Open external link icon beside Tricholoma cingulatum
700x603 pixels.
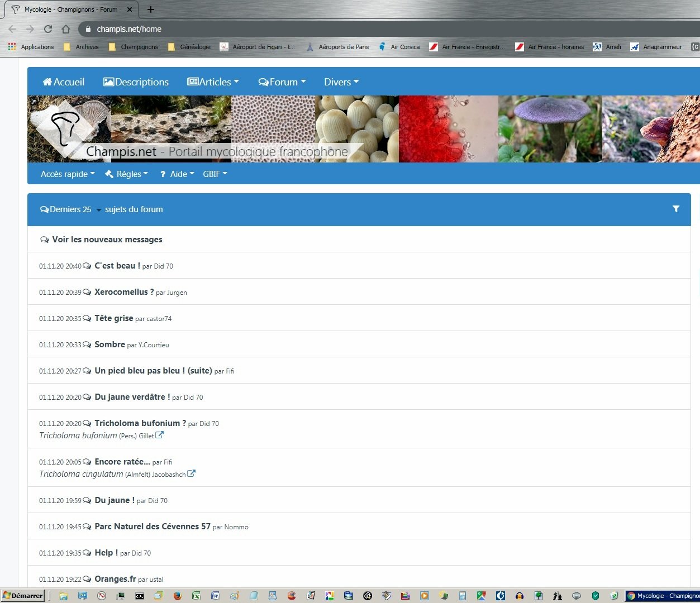tap(191, 473)
